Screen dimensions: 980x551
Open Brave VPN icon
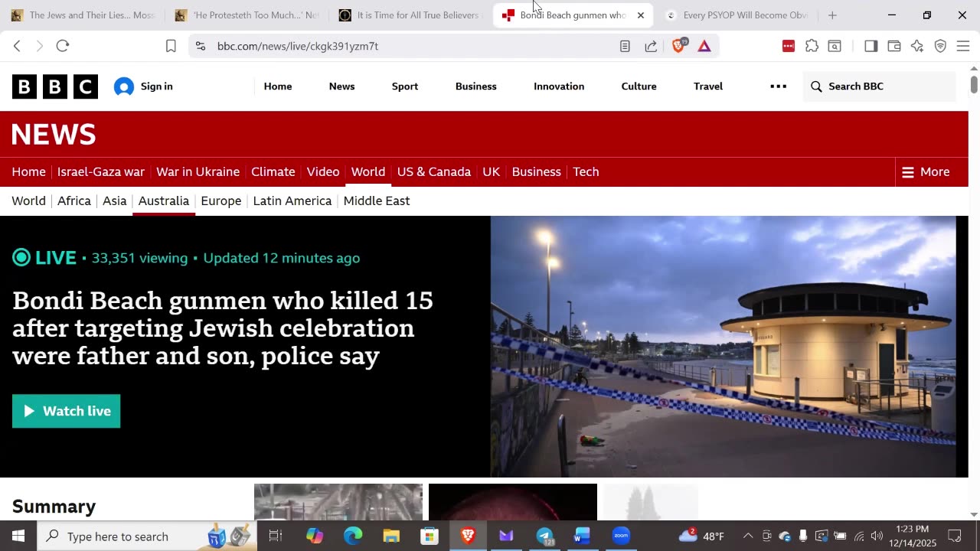(940, 46)
